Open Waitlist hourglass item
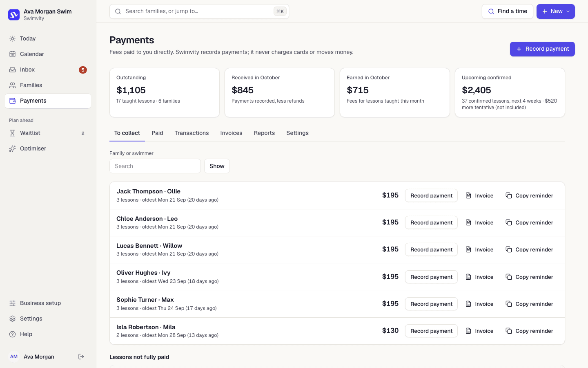Image resolution: width=588 pixels, height=368 pixels. click(48, 133)
